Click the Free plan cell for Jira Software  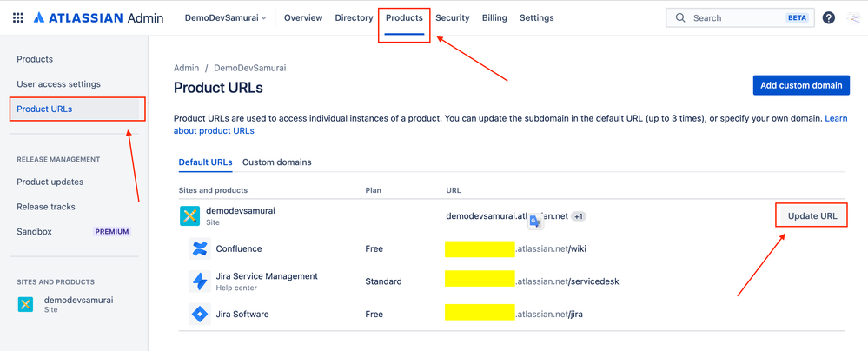[374, 314]
